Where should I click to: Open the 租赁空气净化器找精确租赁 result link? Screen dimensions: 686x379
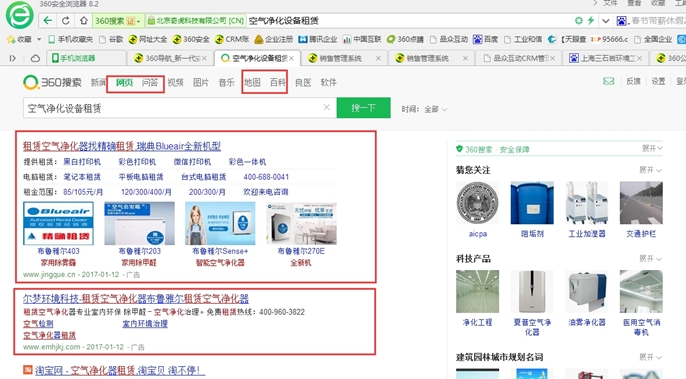pyautogui.click(x=122, y=146)
